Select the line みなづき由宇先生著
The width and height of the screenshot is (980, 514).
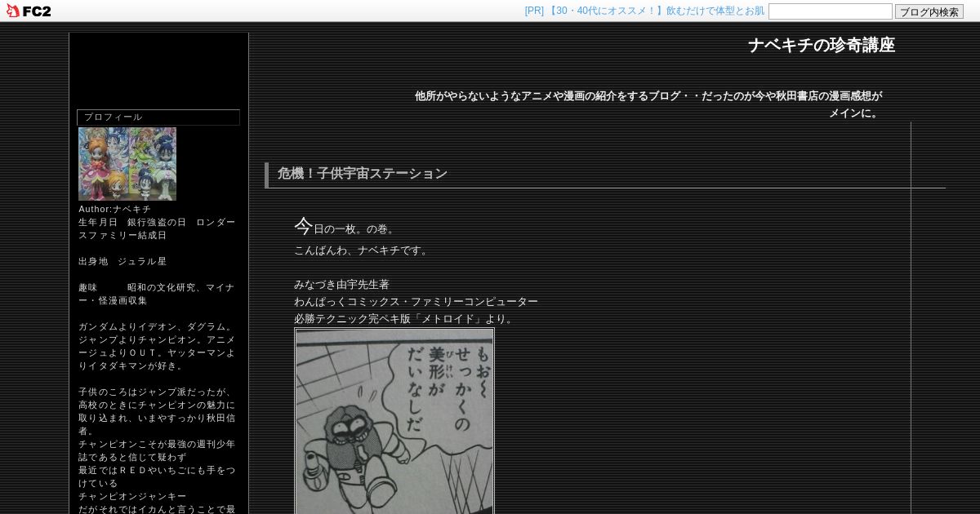pyautogui.click(x=341, y=285)
